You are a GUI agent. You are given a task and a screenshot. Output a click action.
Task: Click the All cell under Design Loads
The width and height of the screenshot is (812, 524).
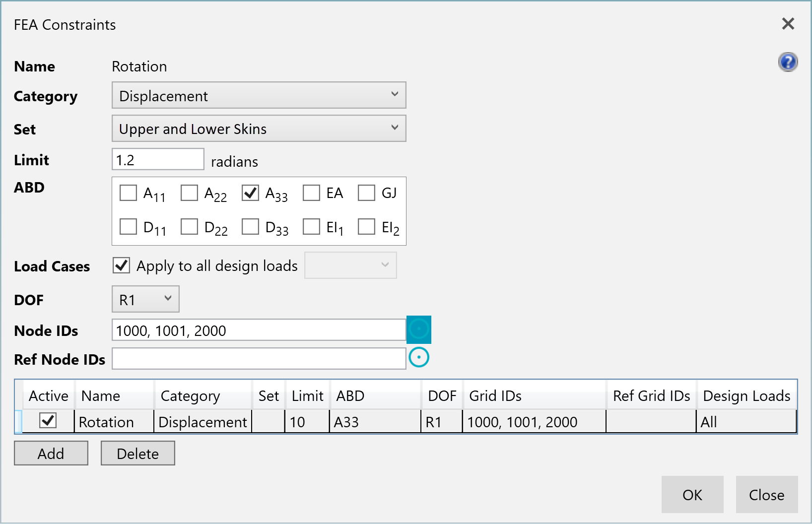[746, 422]
